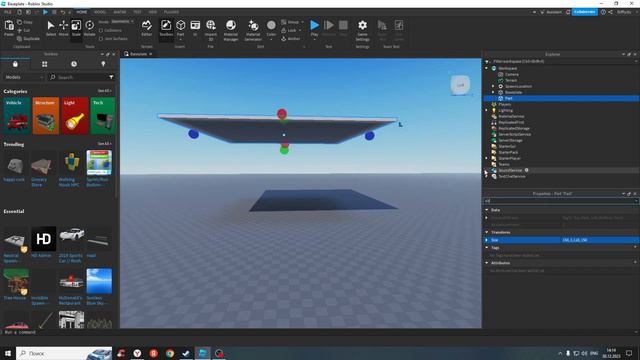Toggle the Toolbox button in the ribbon
The image size is (640, 360).
click(166, 28)
